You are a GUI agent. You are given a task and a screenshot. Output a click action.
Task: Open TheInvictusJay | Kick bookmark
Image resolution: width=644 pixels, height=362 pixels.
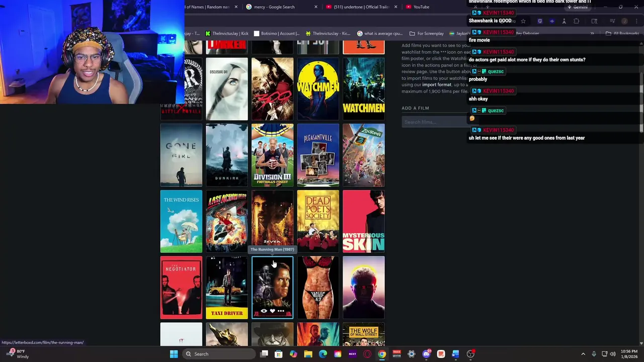point(226,34)
